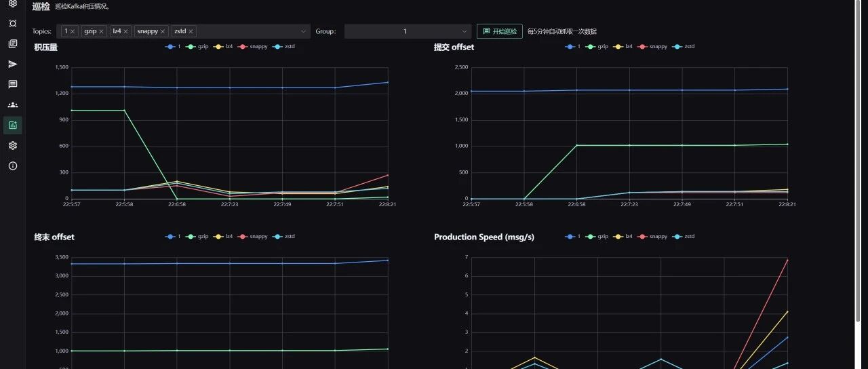This screenshot has height=369, width=868.
Task: Open the topic library sidebar icon
Action: (x=13, y=44)
